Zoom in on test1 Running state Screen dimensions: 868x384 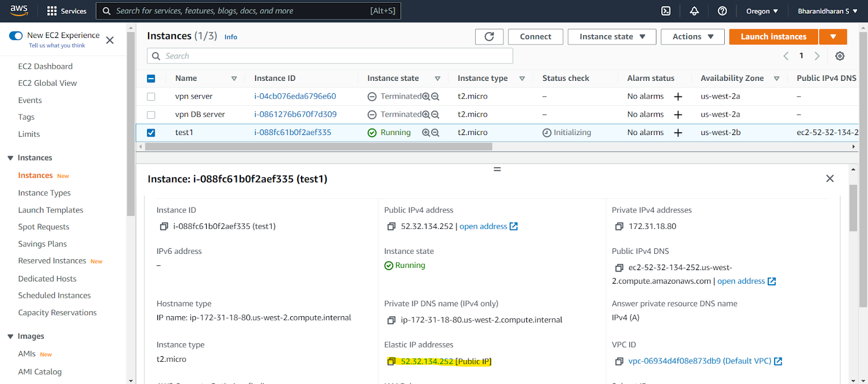click(426, 133)
